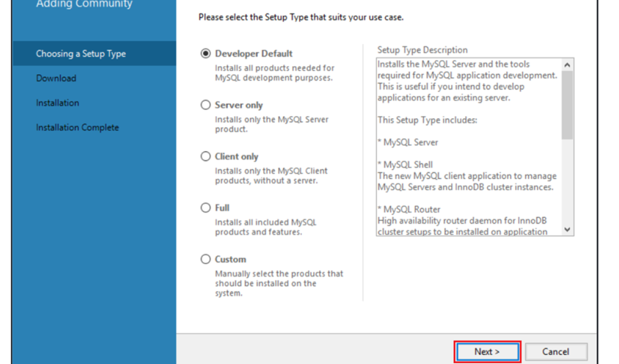
Task: Click the 'Adding Community' title text
Action: (x=84, y=4)
